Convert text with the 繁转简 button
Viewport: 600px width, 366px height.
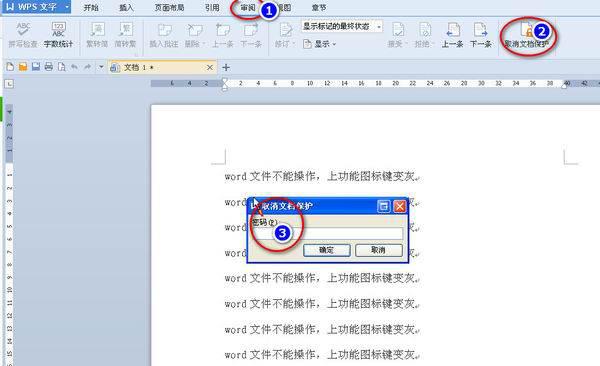97,34
